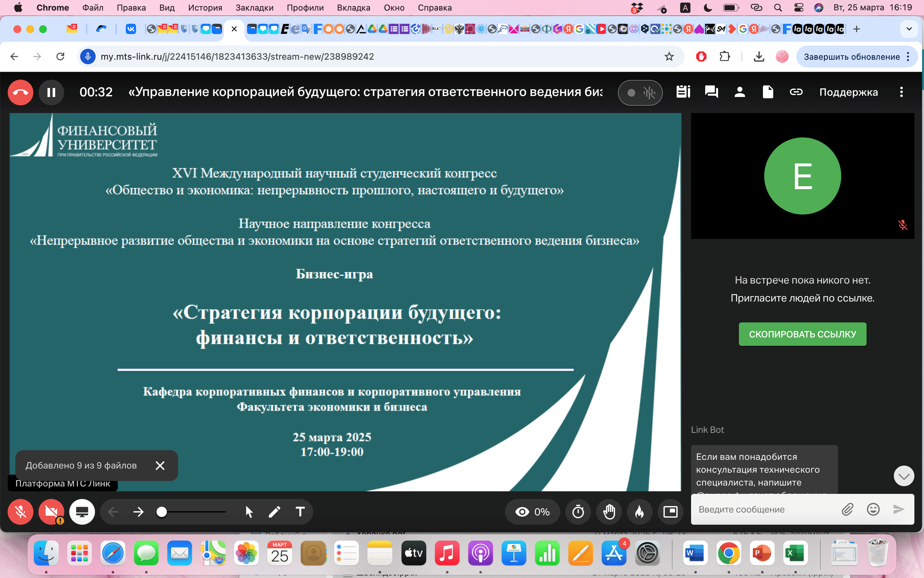Open the emoji picker in chat
This screenshot has height=578, width=924.
(873, 509)
